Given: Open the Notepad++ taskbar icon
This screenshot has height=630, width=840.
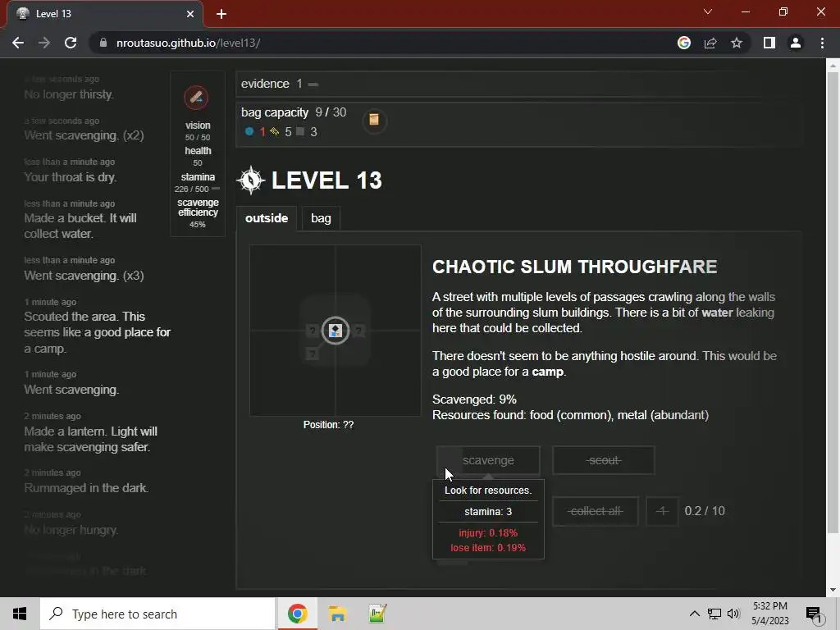Looking at the screenshot, I should [377, 614].
